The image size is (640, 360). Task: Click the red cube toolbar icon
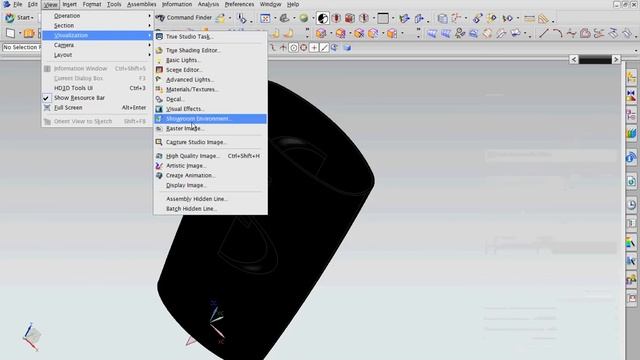(x=350, y=18)
